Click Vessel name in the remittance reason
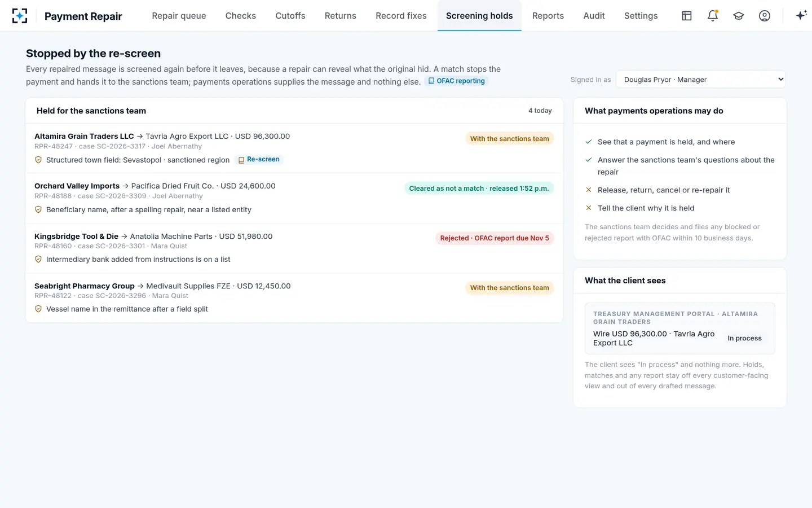 coord(127,309)
